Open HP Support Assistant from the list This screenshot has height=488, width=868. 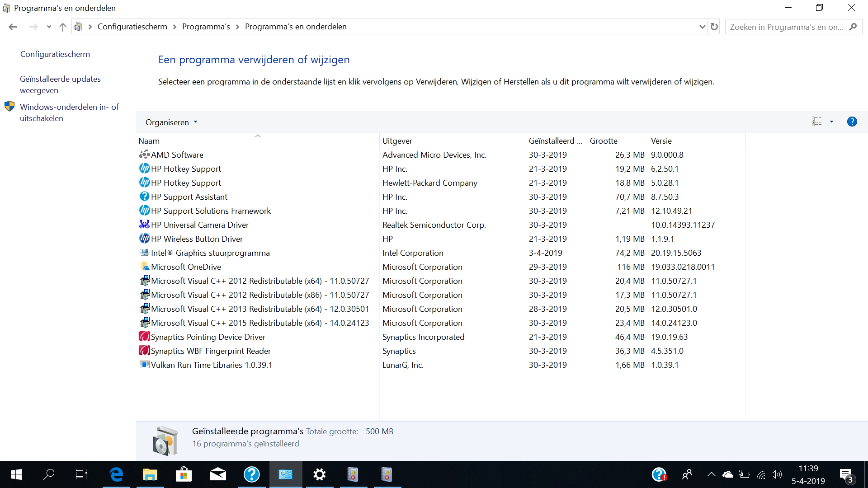[x=189, y=197]
